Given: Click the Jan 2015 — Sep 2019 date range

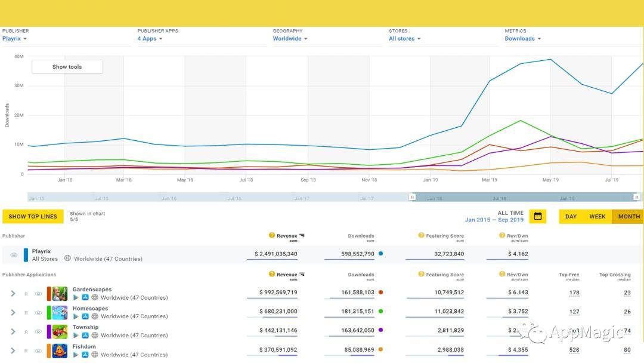Looking at the screenshot, I should pos(494,220).
